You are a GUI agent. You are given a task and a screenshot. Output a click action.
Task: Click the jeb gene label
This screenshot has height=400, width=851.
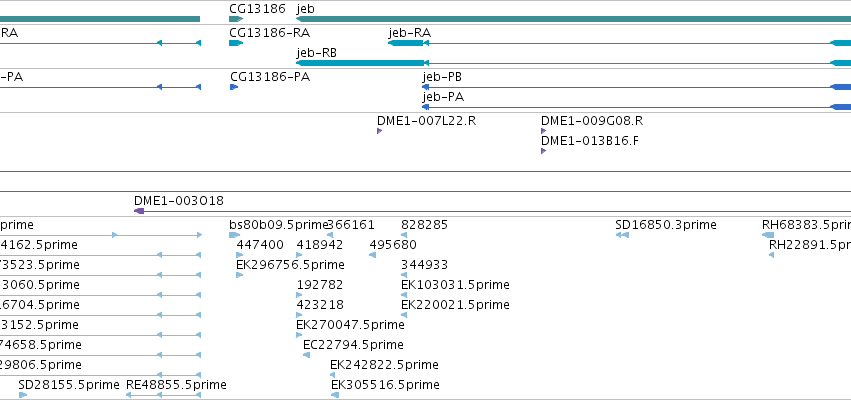305,9
